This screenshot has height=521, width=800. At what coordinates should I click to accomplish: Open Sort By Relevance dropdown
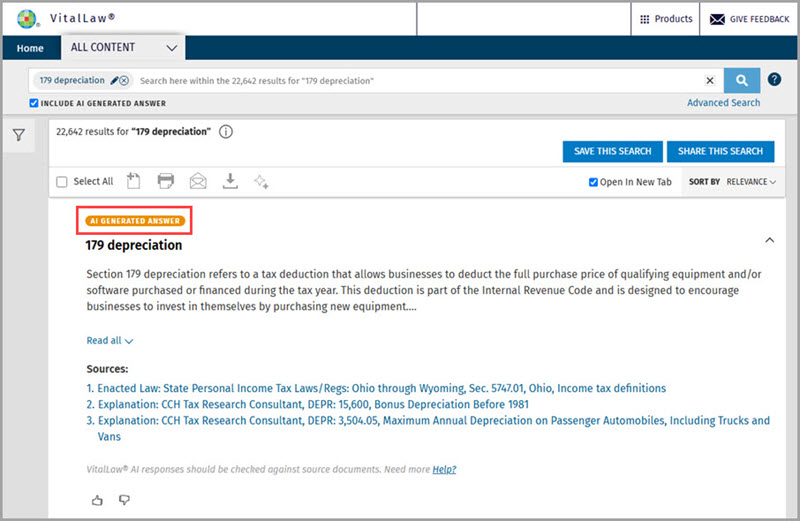(x=733, y=182)
